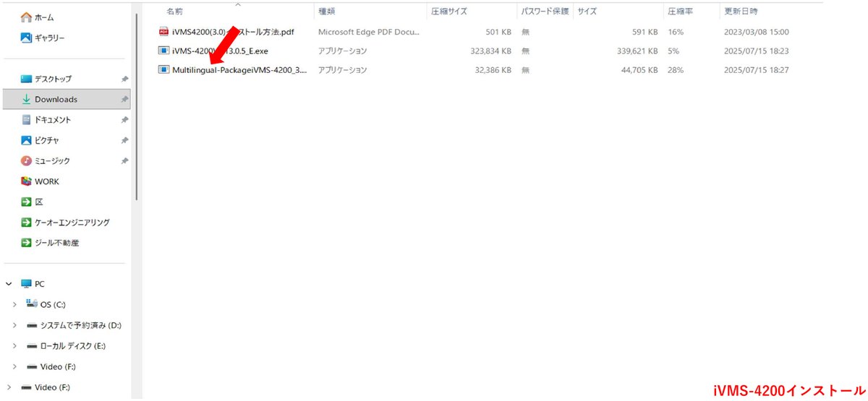Select the Multilingual-PackageiVMS-4200 file name

(x=239, y=70)
